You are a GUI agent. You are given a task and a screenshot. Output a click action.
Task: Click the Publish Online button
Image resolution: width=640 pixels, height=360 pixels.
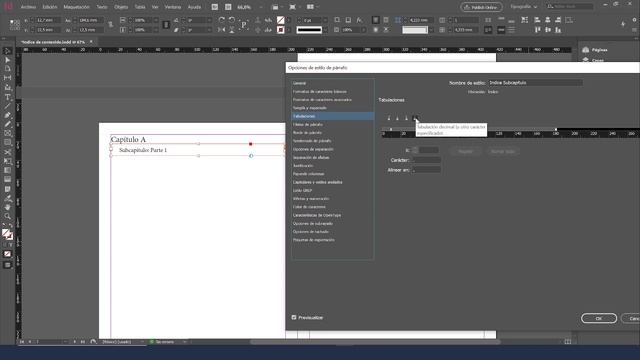481,7
